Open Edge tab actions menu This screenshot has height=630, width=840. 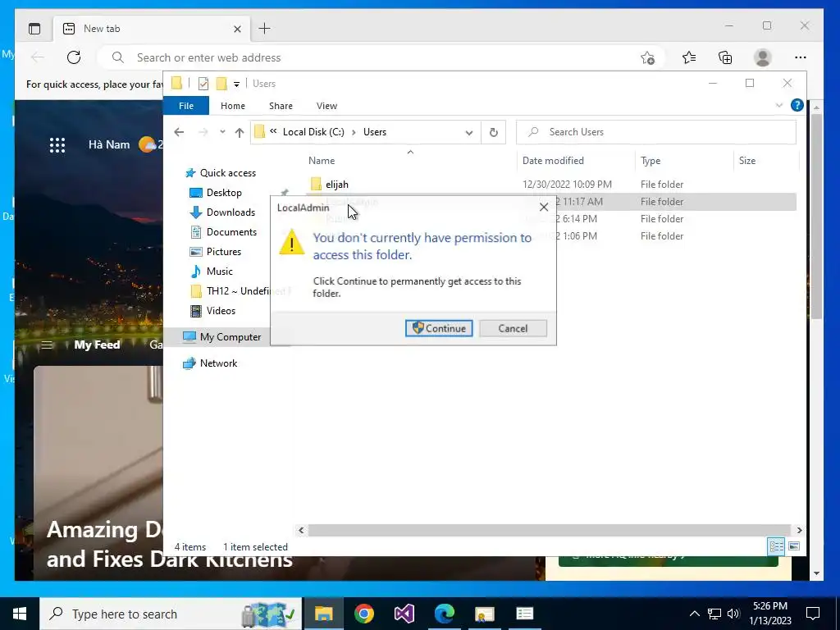34,29
